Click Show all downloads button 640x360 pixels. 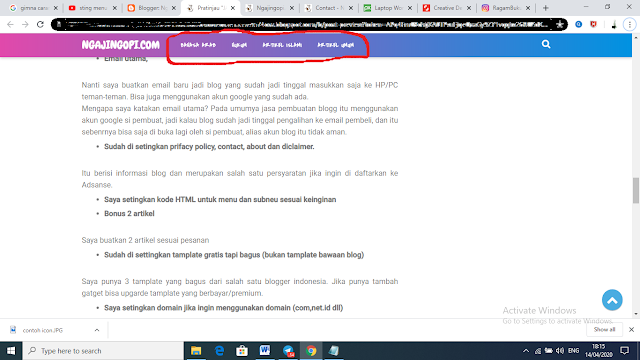(x=604, y=329)
